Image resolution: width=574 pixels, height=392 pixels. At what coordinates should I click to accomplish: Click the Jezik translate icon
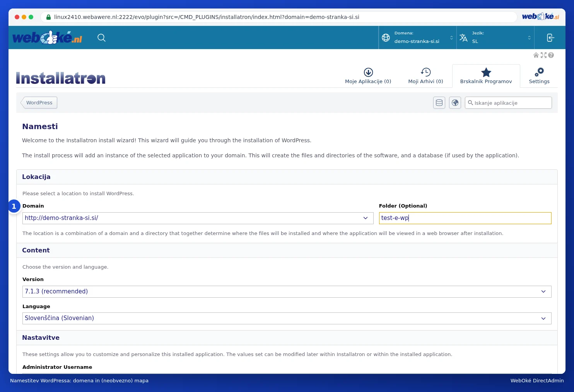coord(463,37)
